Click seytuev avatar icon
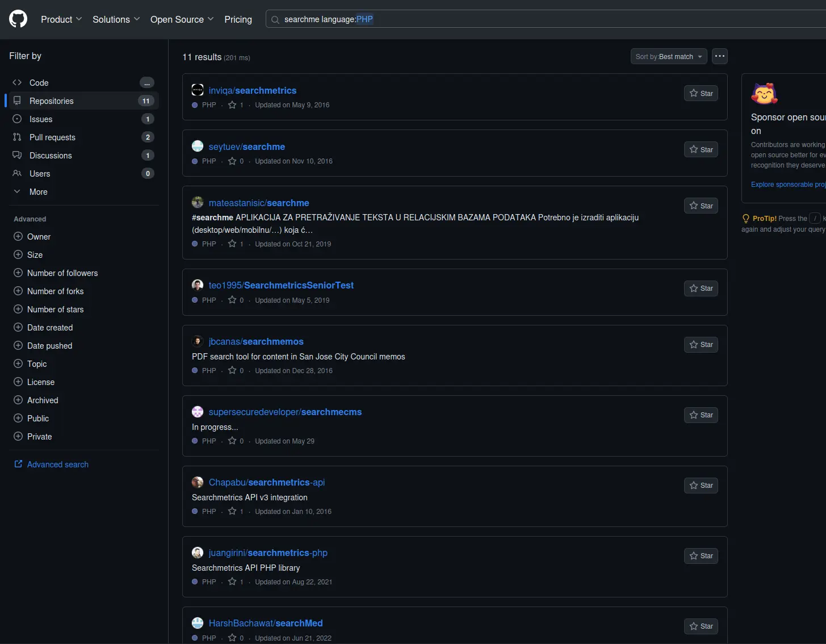Screen dimensions: 826x644 pyautogui.click(x=198, y=146)
